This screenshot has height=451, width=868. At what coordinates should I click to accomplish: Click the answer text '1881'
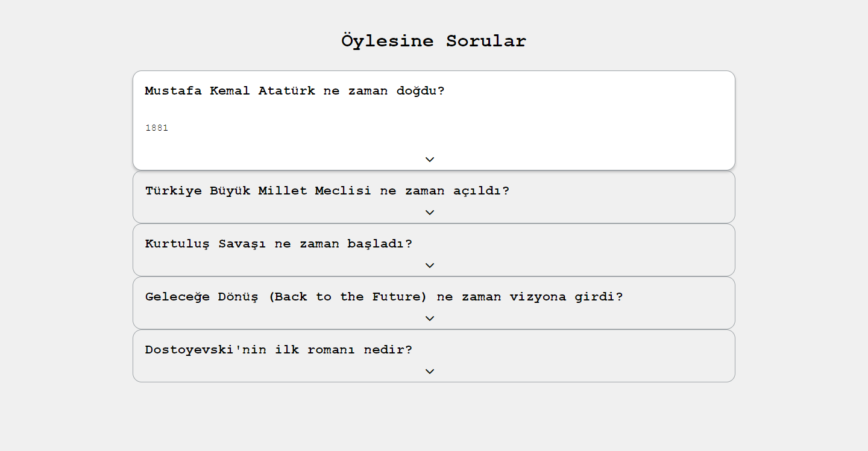[158, 127]
